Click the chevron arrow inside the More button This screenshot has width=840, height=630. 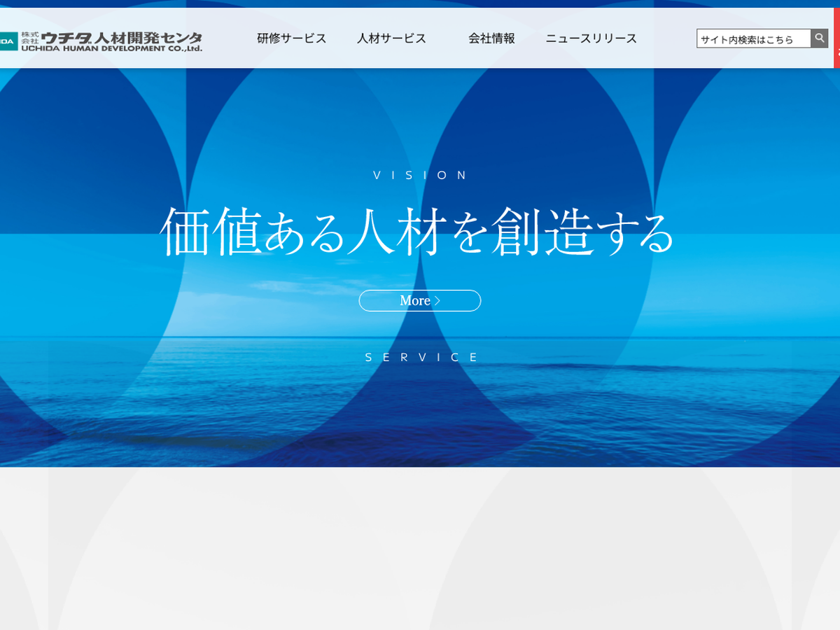pos(438,301)
